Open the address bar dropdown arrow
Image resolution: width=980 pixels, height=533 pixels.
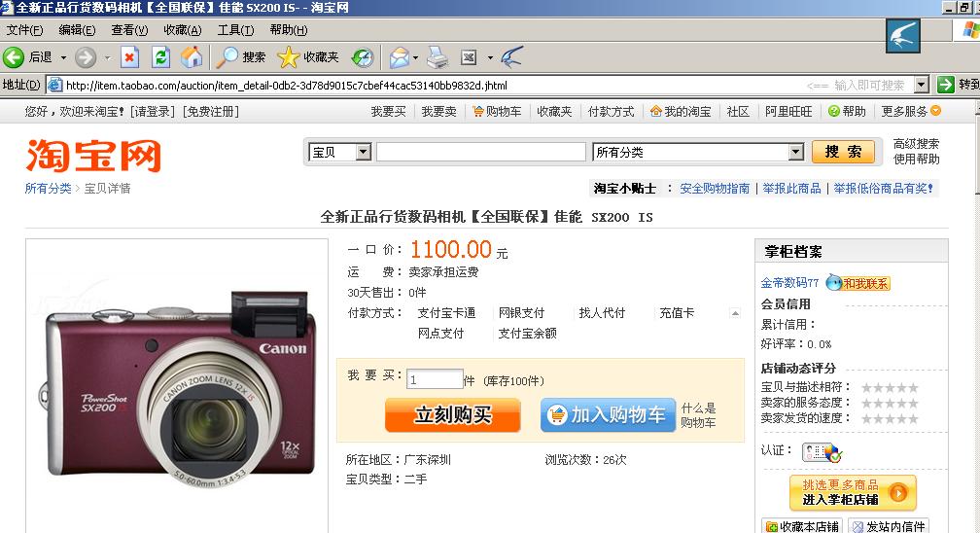922,85
